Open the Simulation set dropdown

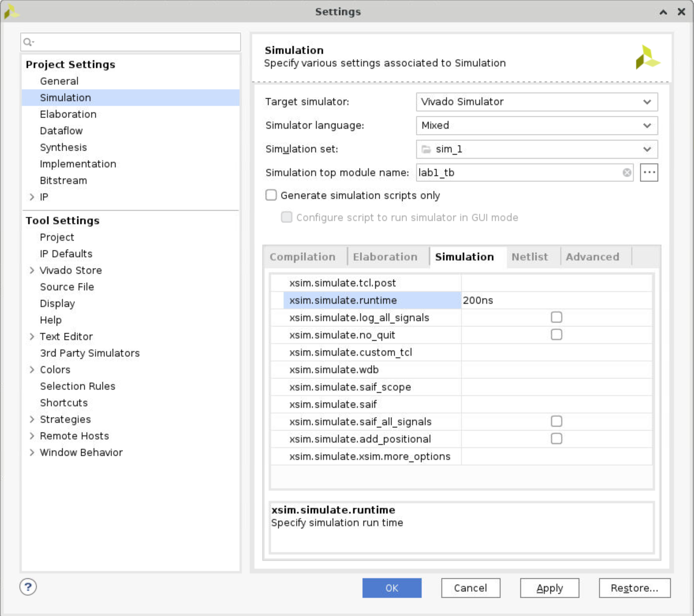(x=537, y=149)
